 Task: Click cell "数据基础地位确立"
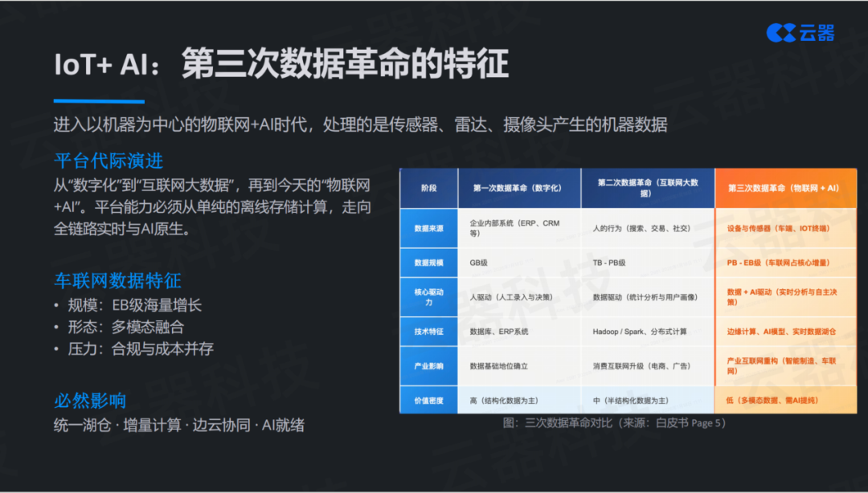pyautogui.click(x=519, y=366)
